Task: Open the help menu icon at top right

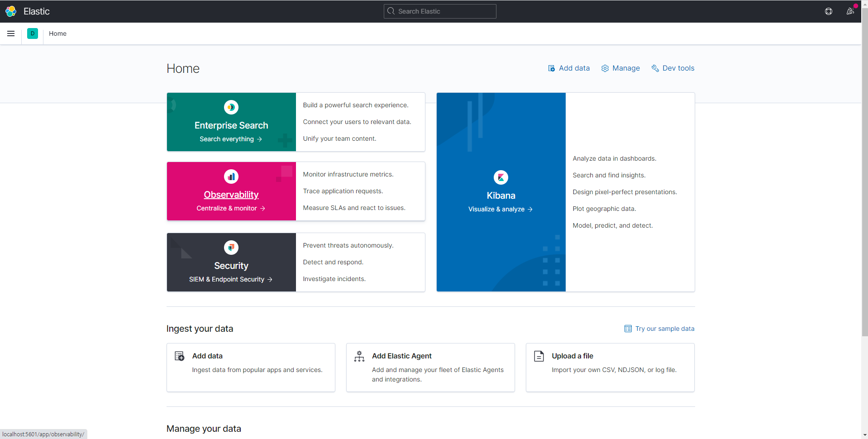Action: point(829,11)
